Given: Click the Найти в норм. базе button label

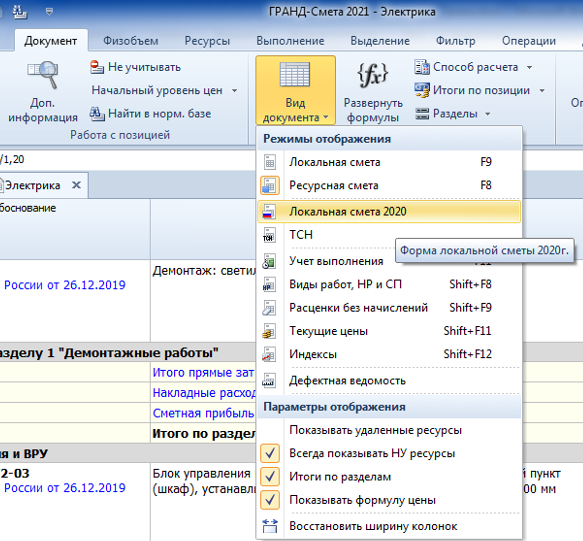Looking at the screenshot, I should [160, 113].
